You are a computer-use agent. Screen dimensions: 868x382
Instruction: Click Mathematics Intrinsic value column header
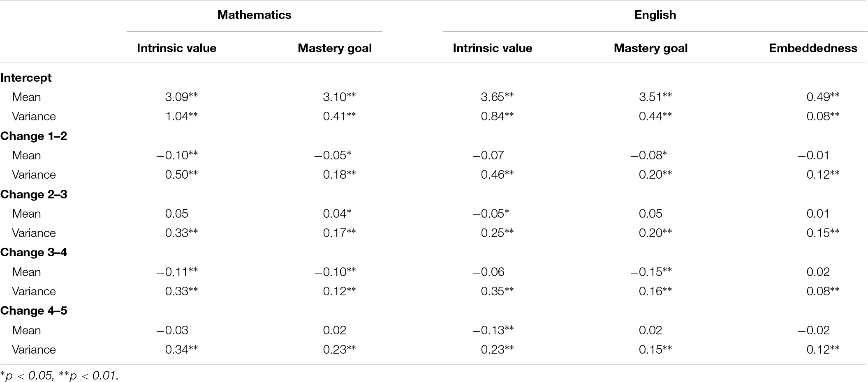pos(176,48)
